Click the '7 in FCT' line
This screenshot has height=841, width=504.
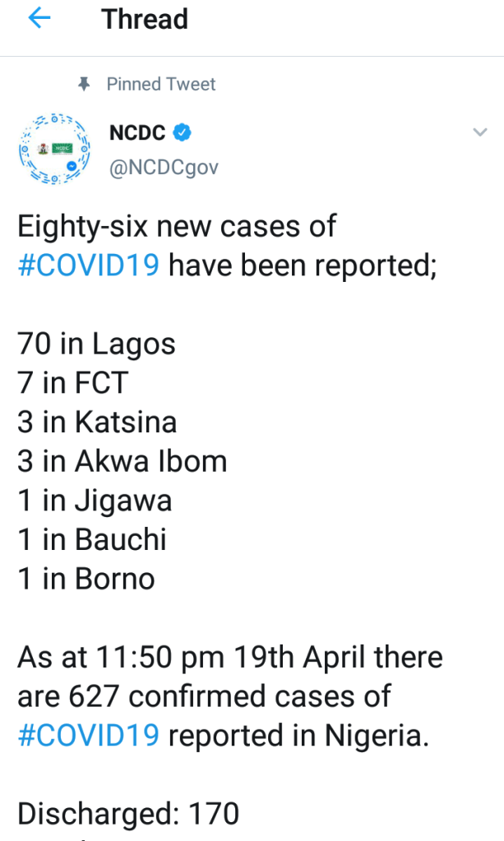point(72,383)
